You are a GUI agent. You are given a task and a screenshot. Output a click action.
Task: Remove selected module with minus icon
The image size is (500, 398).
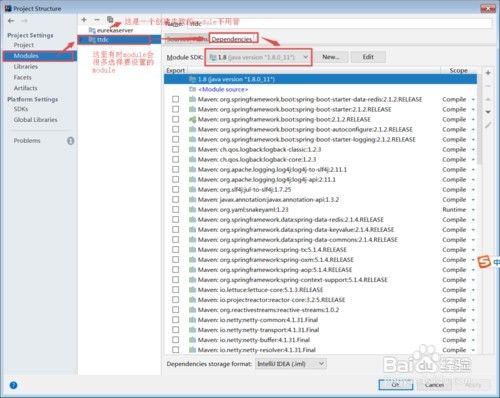click(x=97, y=20)
